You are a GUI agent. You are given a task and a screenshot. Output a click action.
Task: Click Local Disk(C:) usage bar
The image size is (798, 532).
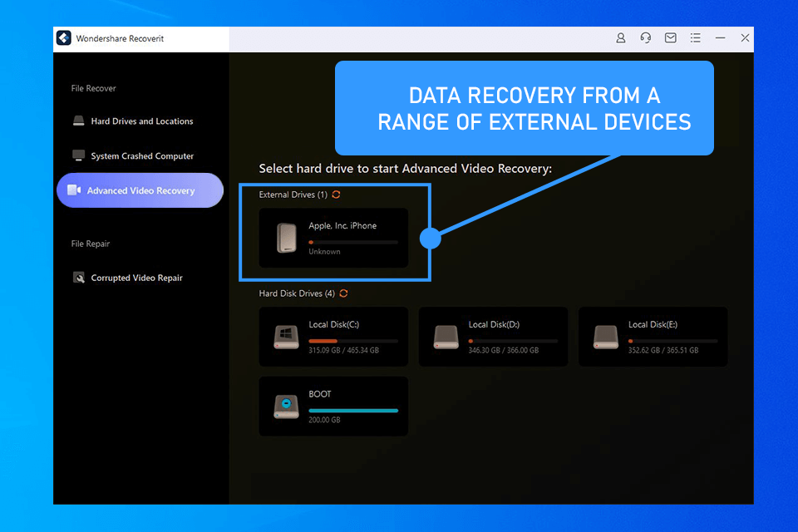click(353, 341)
